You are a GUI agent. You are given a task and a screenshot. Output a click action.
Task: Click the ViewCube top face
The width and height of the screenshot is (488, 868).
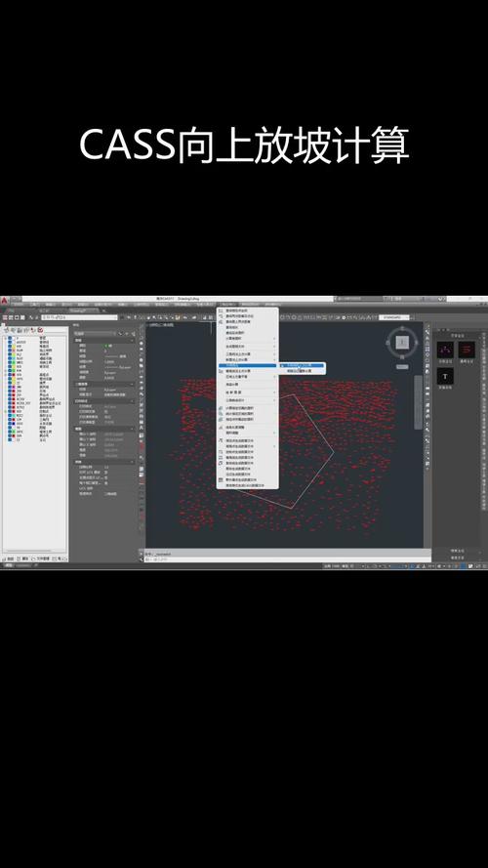point(402,343)
